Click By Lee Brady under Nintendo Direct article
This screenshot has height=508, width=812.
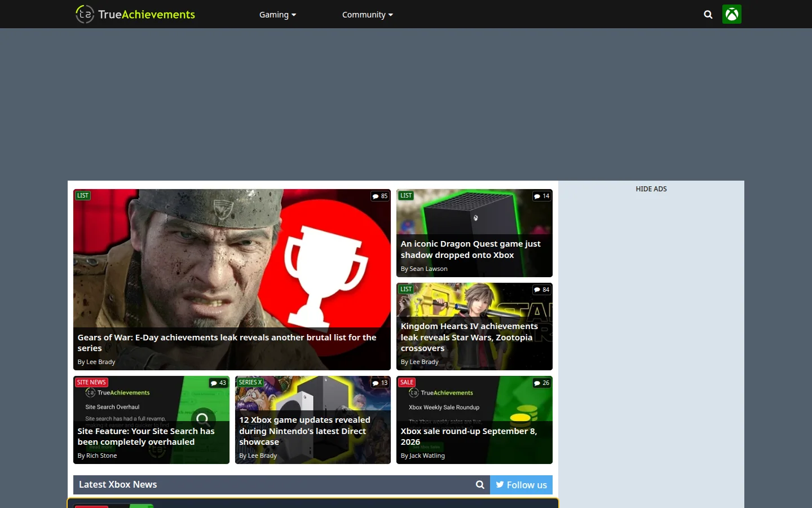(x=258, y=456)
